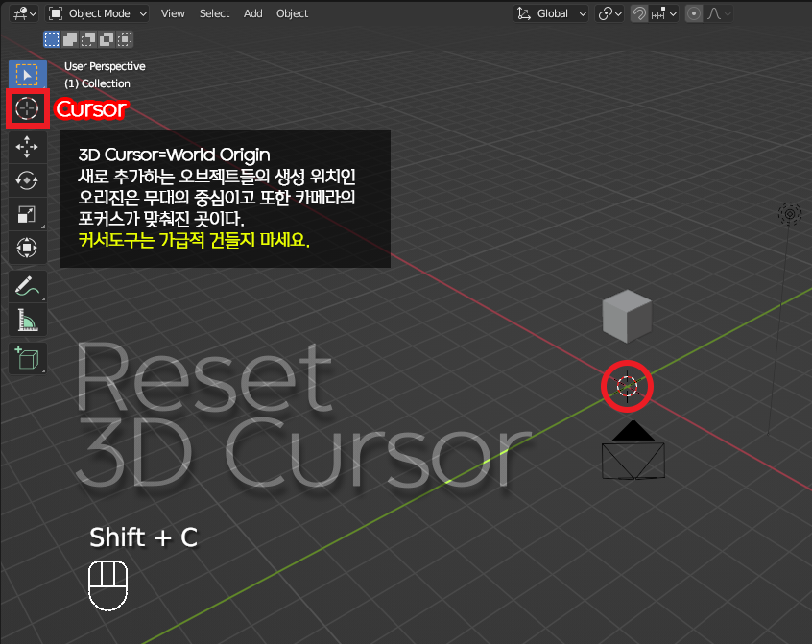Set selection mode to Subtract
Image resolution: width=812 pixels, height=644 pixels.
pyautogui.click(x=88, y=39)
